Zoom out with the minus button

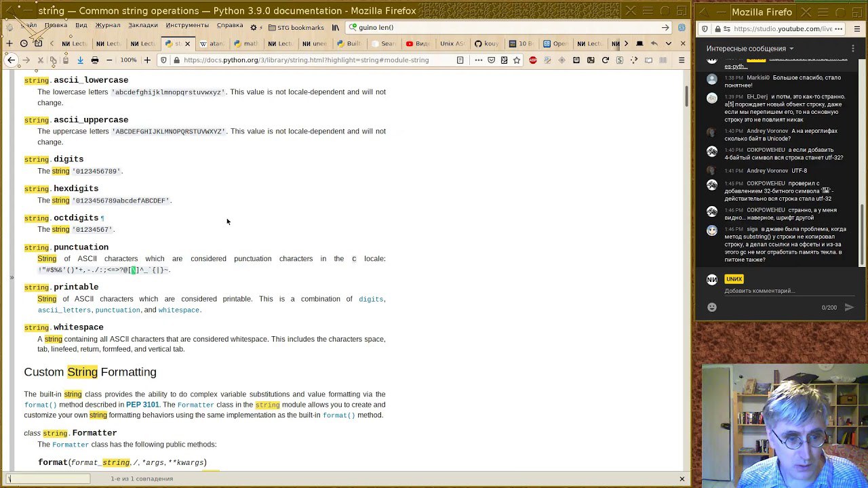[x=109, y=60]
